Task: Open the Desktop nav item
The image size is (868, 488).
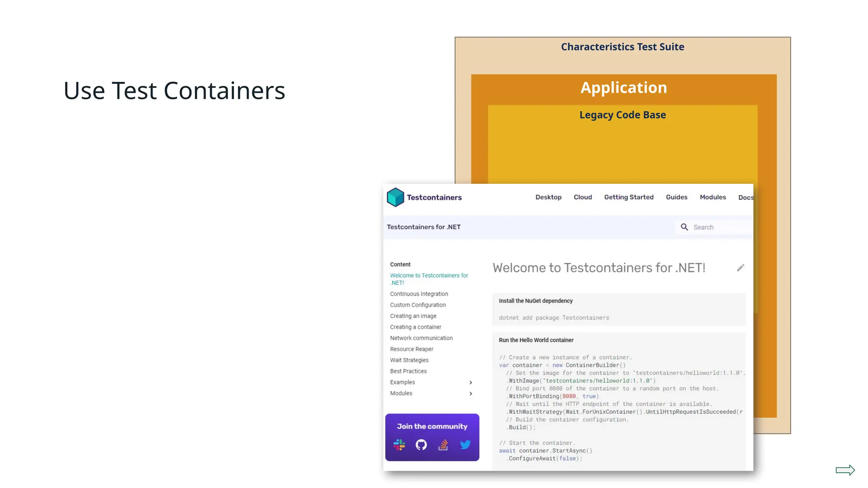Action: click(548, 197)
